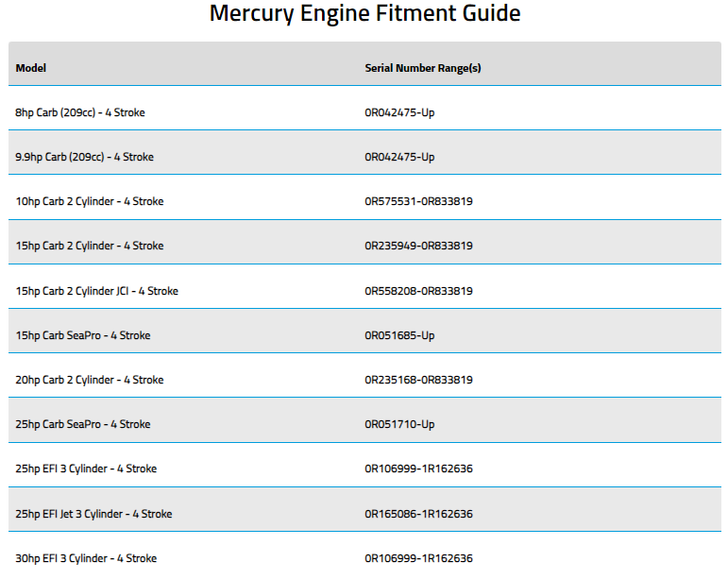This screenshot has width=728, height=579.
Task: Select the 9.9hp Carb (209cc) model cell
Action: [85, 157]
